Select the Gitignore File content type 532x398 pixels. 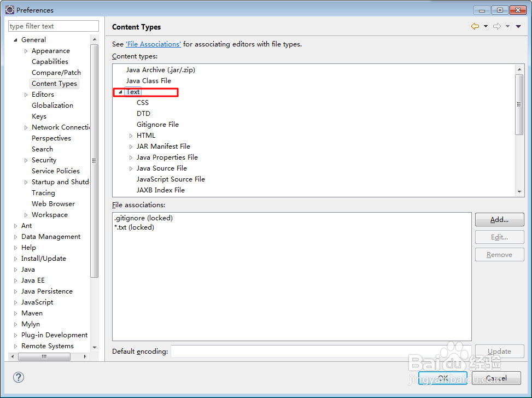157,124
